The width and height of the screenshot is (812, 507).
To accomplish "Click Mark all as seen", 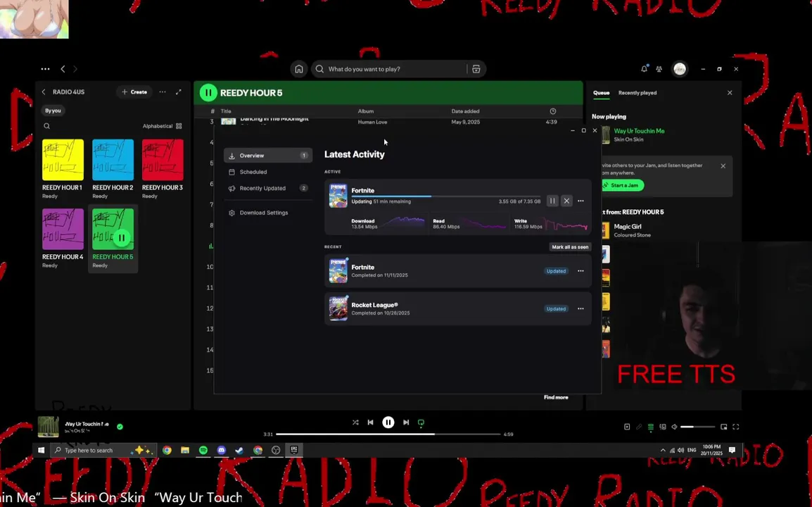I will 570,246.
